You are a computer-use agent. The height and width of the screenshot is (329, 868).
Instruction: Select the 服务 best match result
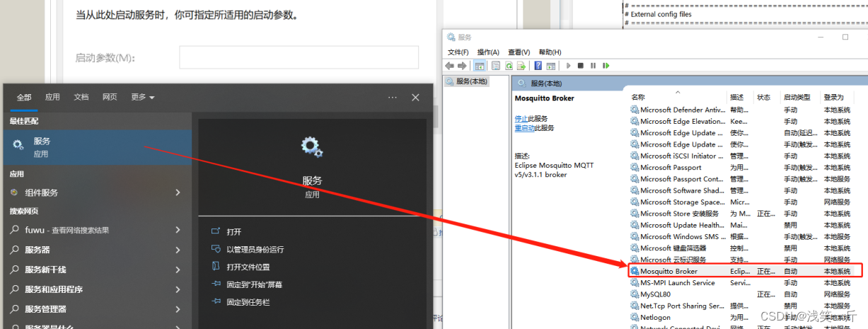(x=97, y=146)
